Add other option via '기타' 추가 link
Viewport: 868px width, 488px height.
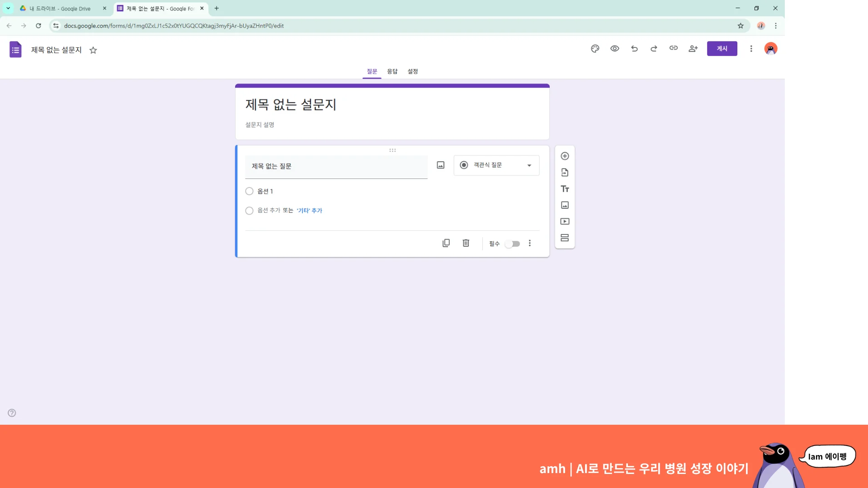(x=309, y=210)
